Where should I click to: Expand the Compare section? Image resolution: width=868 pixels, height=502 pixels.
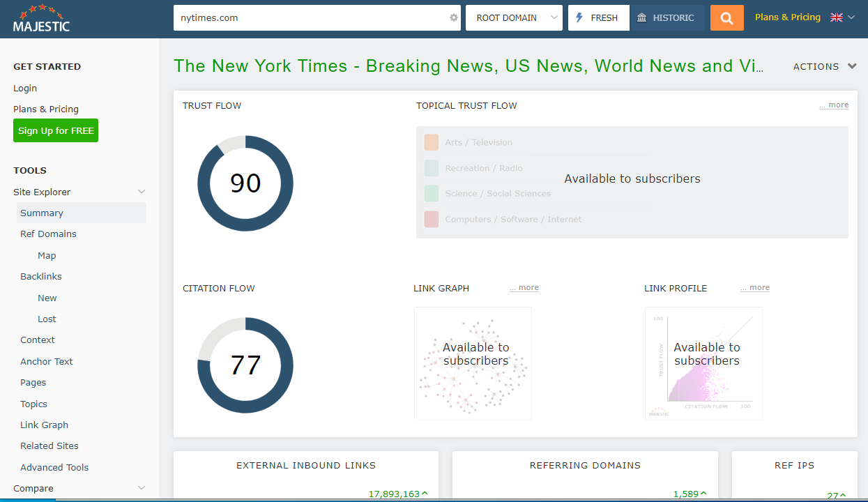pos(141,488)
